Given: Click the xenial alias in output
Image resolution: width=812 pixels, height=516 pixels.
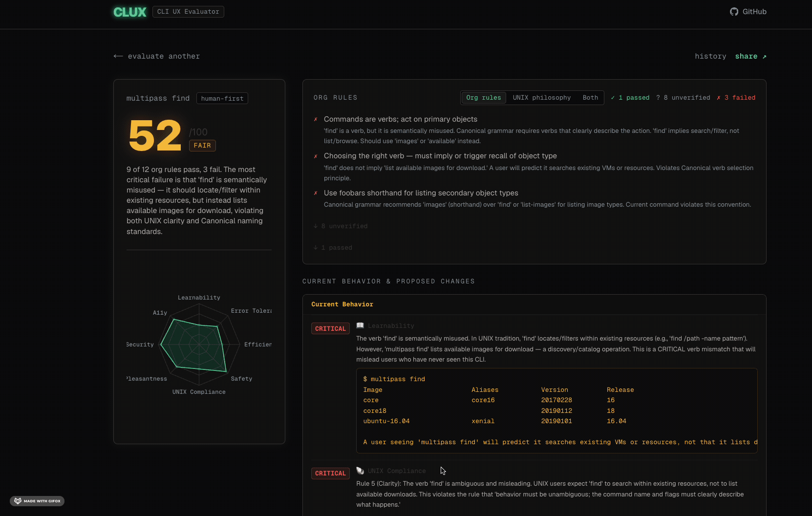Looking at the screenshot, I should [x=483, y=421].
